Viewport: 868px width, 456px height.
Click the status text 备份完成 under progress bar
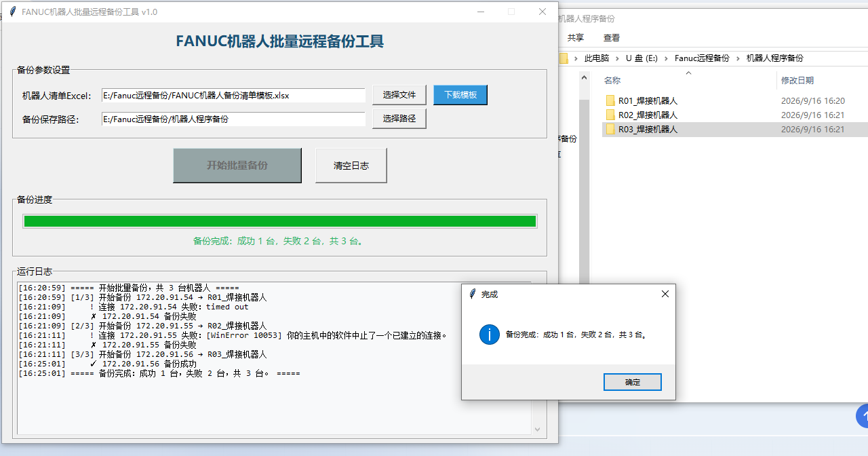pyautogui.click(x=279, y=241)
